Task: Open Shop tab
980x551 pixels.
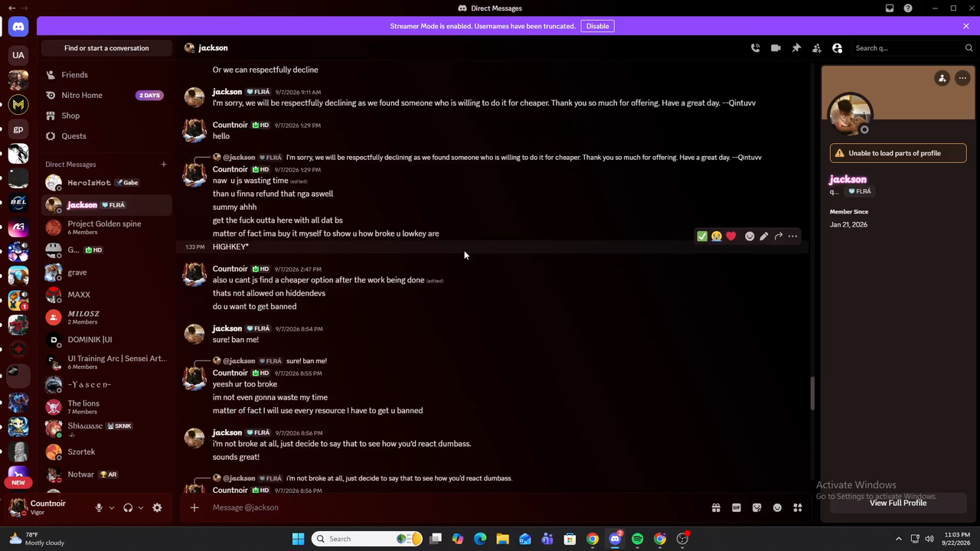Action: [x=106, y=116]
